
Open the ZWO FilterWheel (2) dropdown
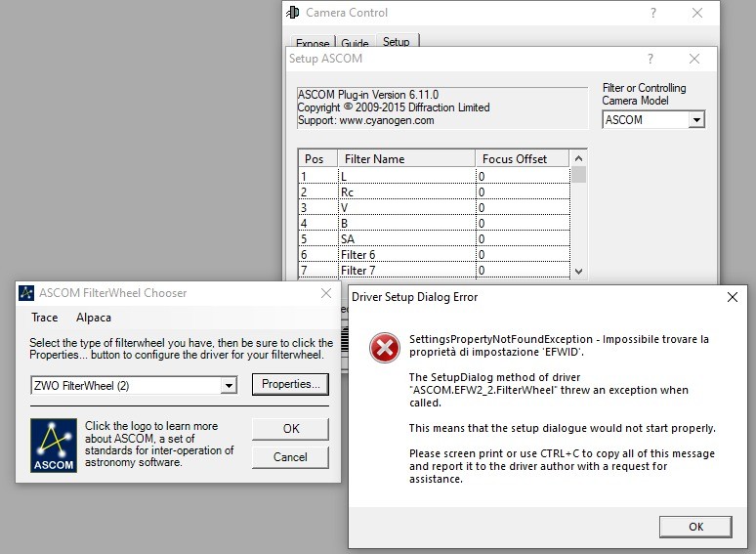click(229, 386)
